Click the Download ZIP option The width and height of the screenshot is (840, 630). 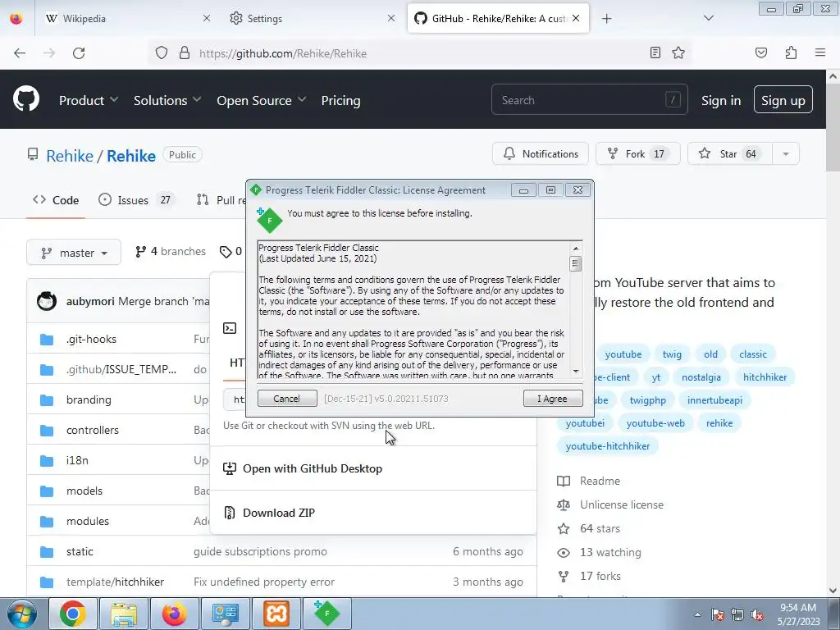pos(373,513)
